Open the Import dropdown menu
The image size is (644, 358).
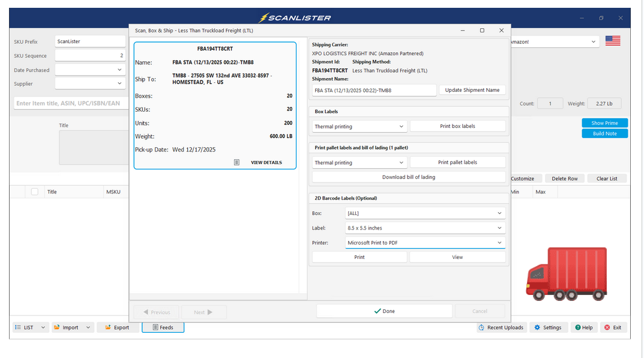72,327
